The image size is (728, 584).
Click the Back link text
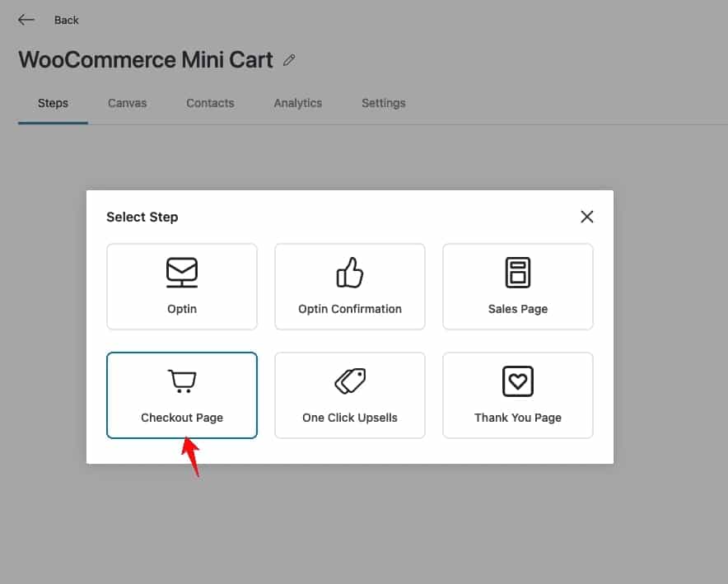point(67,21)
